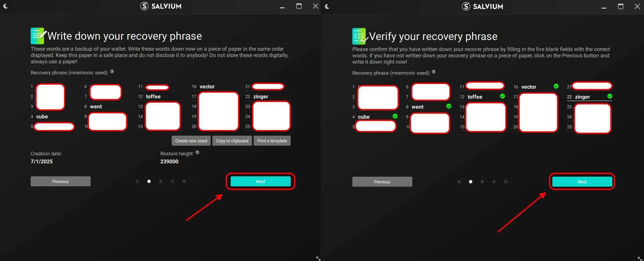Click the green checkmark next to toffee
Image resolution: width=644 pixels, height=261 pixels.
point(502,96)
